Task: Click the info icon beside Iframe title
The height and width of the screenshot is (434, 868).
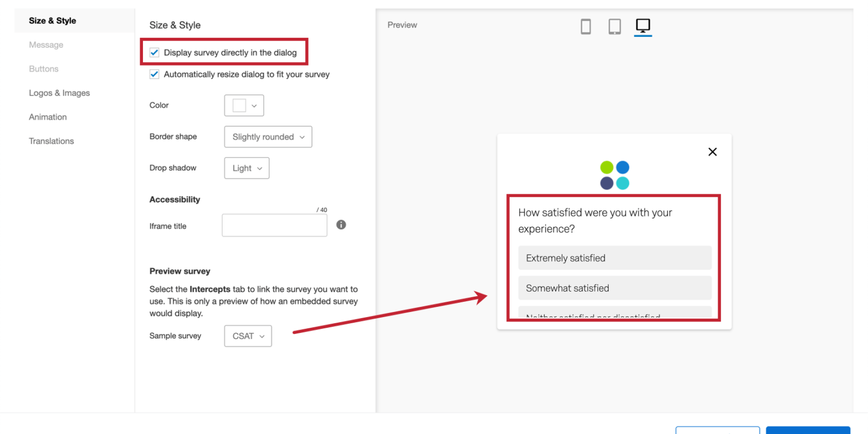Action: coord(341,224)
